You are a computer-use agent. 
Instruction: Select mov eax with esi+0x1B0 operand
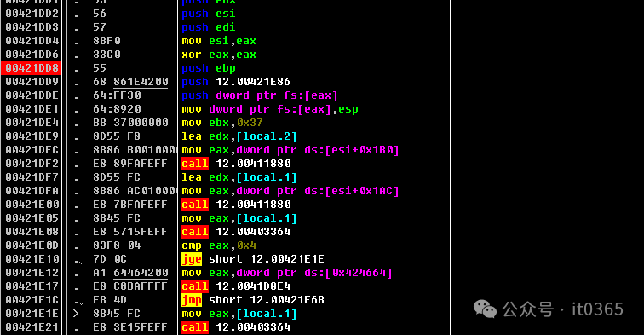[290, 150]
